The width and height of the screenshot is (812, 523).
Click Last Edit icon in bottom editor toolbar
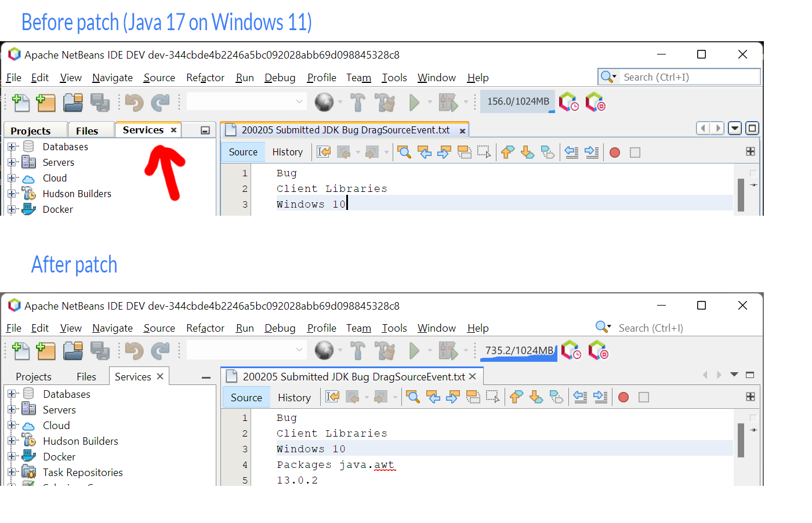332,397
